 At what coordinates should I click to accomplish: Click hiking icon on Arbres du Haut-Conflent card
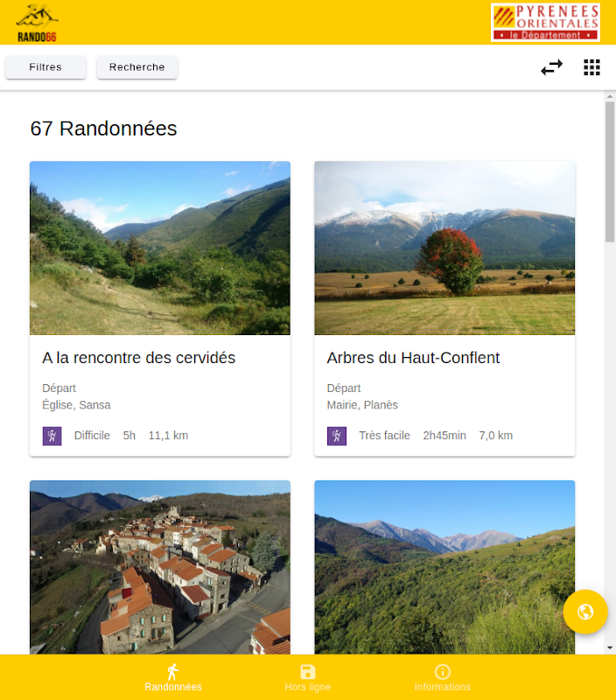[x=336, y=436]
